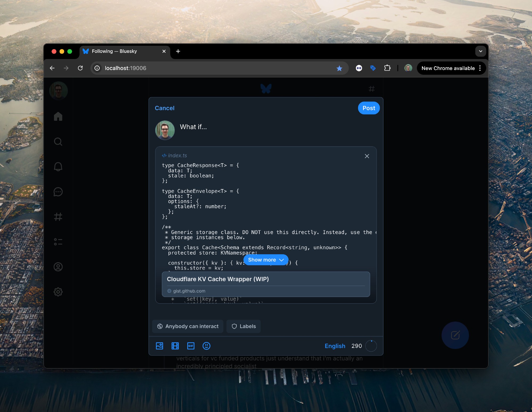
Task: Click New Chrome available update button
Action: pos(448,68)
